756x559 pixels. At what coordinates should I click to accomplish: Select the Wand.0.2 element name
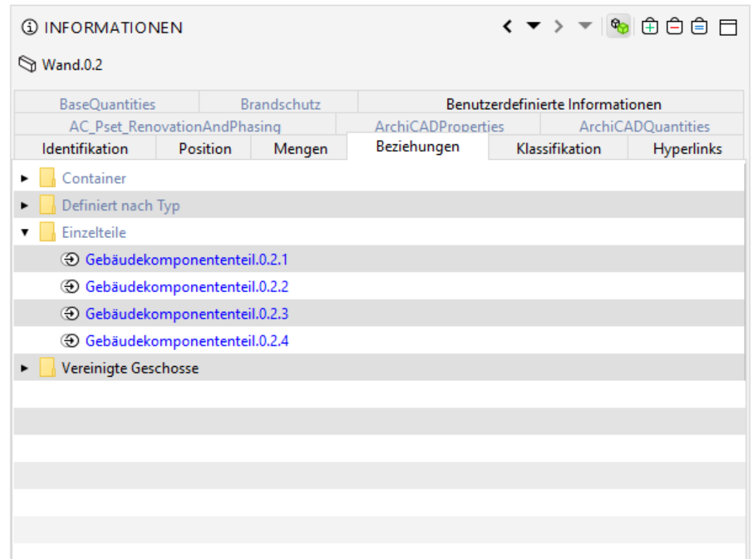click(73, 65)
